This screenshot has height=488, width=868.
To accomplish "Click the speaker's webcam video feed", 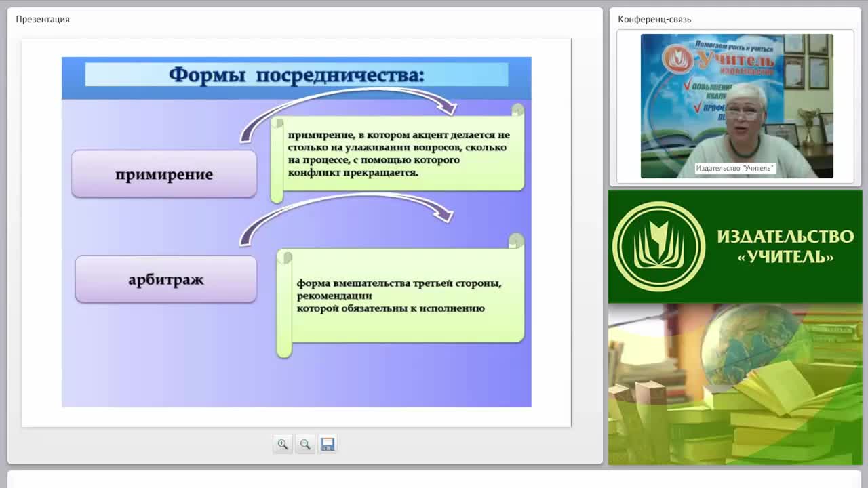I will point(736,106).
